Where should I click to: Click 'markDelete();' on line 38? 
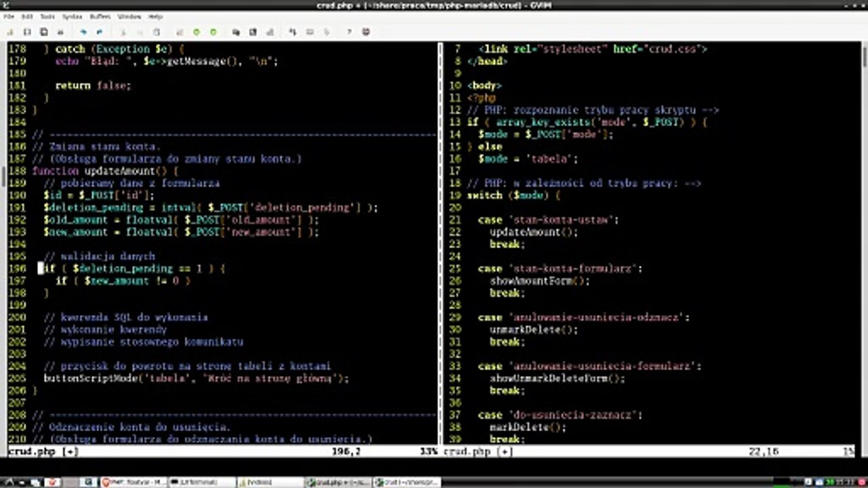click(528, 427)
